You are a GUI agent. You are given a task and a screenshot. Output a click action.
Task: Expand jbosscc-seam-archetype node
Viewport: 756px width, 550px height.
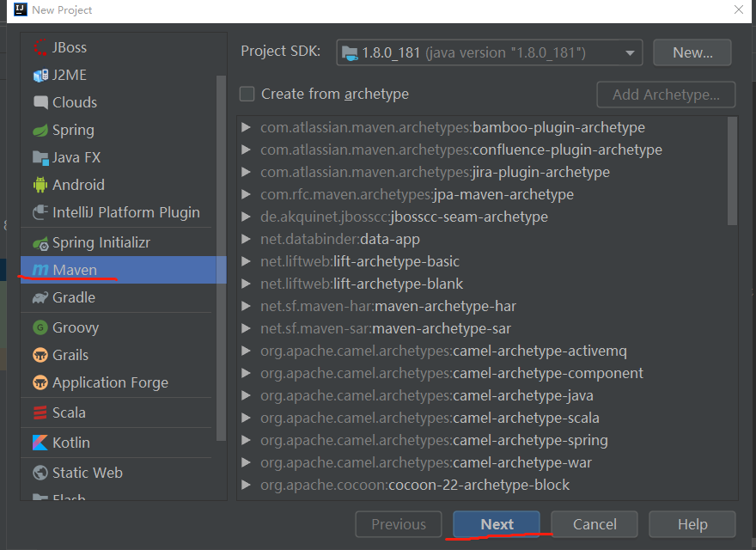246,217
